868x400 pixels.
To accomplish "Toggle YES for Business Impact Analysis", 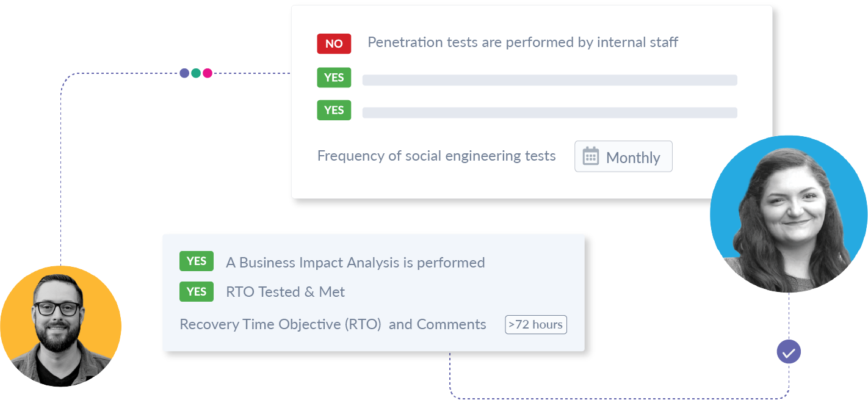I will [x=197, y=261].
